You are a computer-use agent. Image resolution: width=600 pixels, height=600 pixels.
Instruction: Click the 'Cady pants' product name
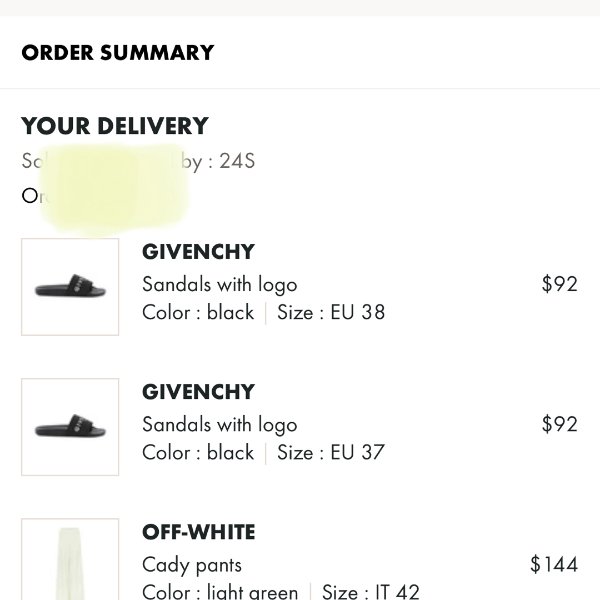[191, 565]
